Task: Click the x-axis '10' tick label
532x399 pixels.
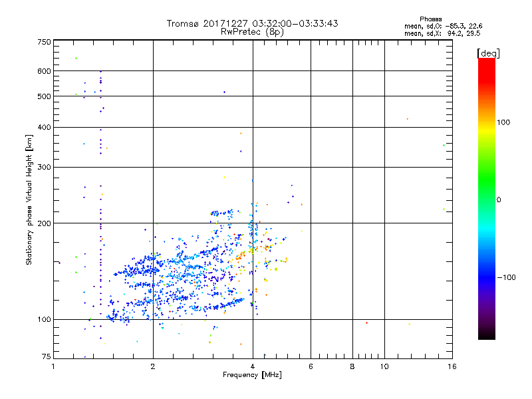Action: click(384, 366)
